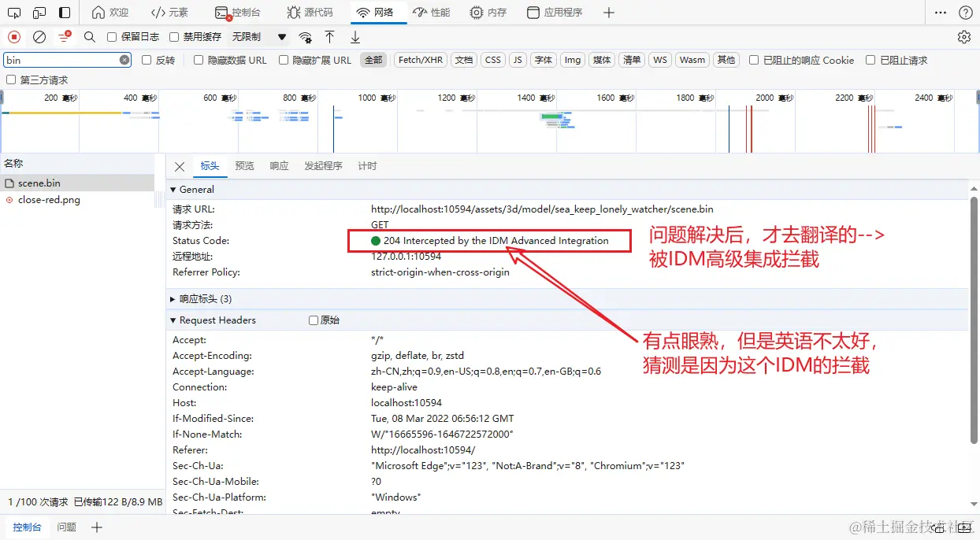Switch to 预览 preview tab
The height and width of the screenshot is (540, 980).
click(x=245, y=166)
